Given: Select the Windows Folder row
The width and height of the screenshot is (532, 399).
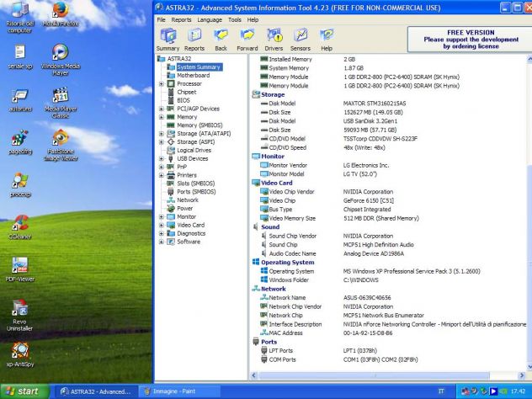Looking at the screenshot, I should (x=319, y=280).
